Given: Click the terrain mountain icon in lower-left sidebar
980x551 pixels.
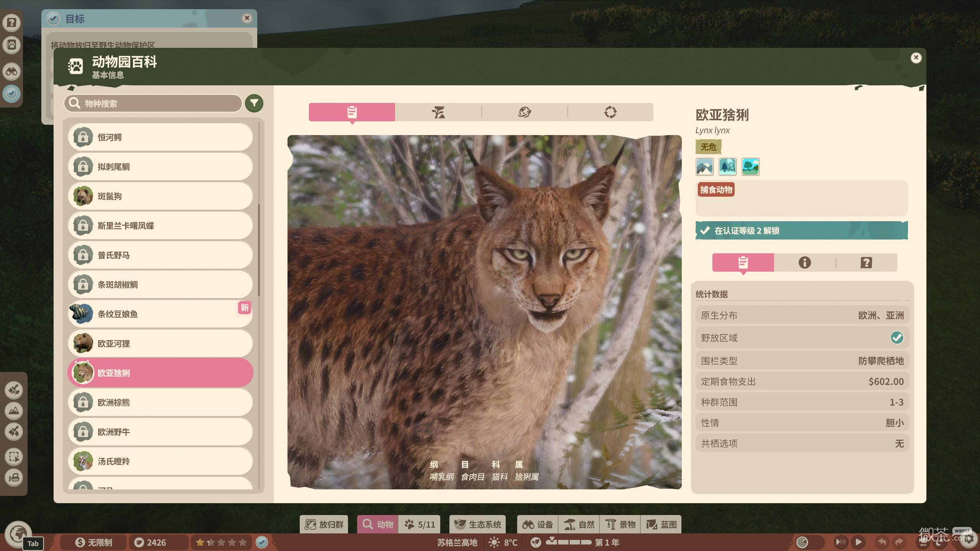Looking at the screenshot, I should [x=14, y=411].
